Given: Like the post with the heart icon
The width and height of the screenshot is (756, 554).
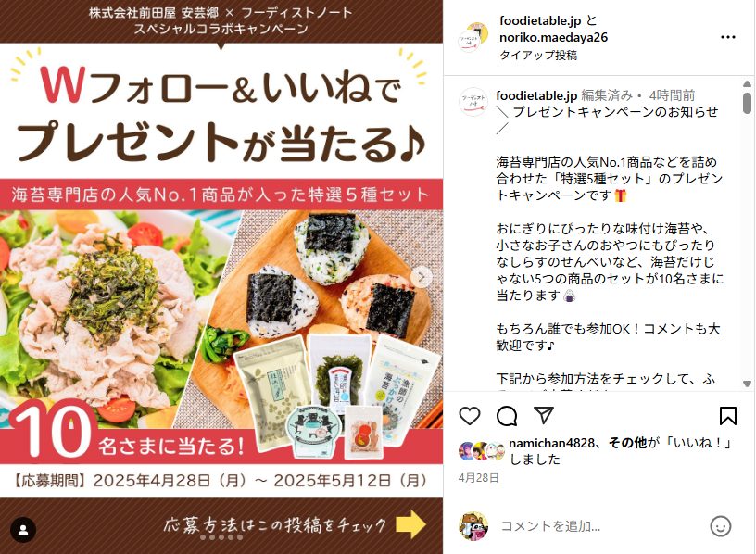Looking at the screenshot, I should 469,416.
